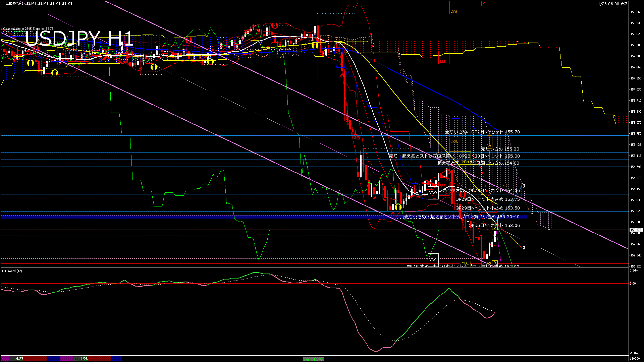Click the red LMH label on the right side
The height and width of the screenshot is (362, 644).
click(x=443, y=61)
